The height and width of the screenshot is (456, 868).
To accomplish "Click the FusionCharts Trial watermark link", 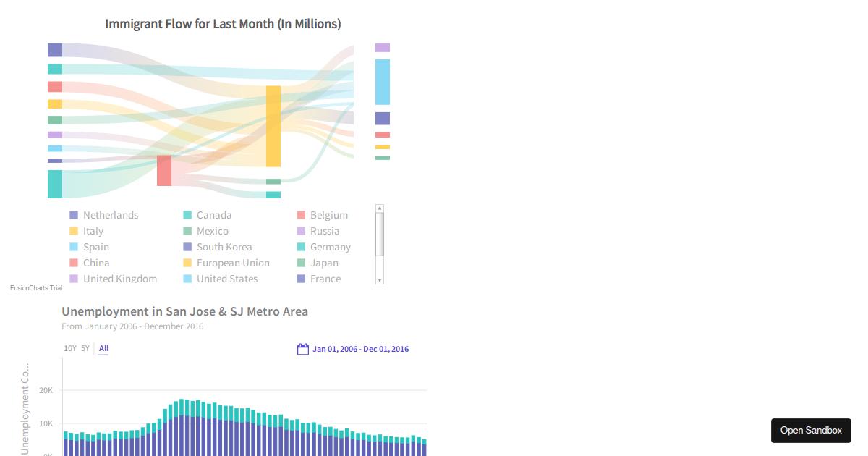I will 36,287.
